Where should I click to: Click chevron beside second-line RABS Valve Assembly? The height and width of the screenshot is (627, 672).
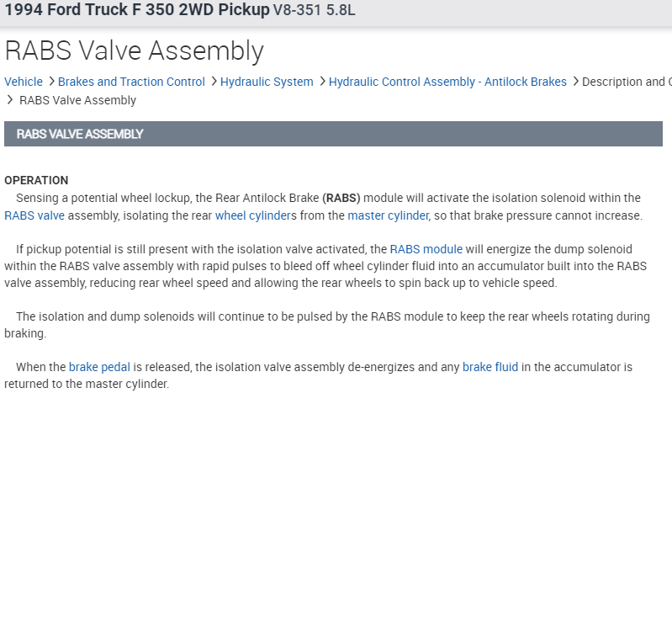pos(10,100)
